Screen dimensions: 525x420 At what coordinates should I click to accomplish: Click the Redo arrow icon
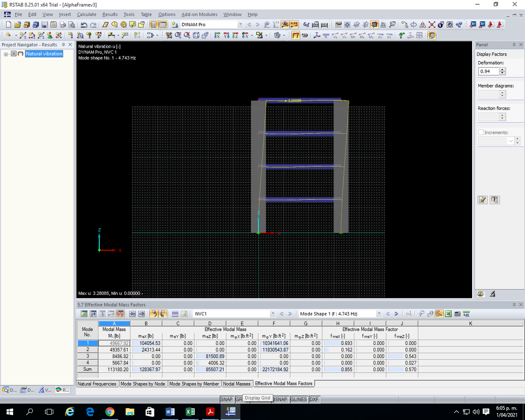[x=94, y=24]
